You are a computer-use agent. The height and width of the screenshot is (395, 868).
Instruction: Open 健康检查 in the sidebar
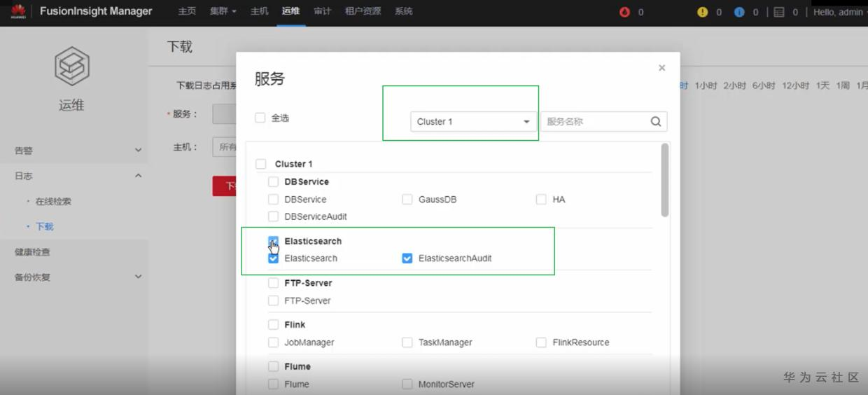pyautogui.click(x=32, y=252)
